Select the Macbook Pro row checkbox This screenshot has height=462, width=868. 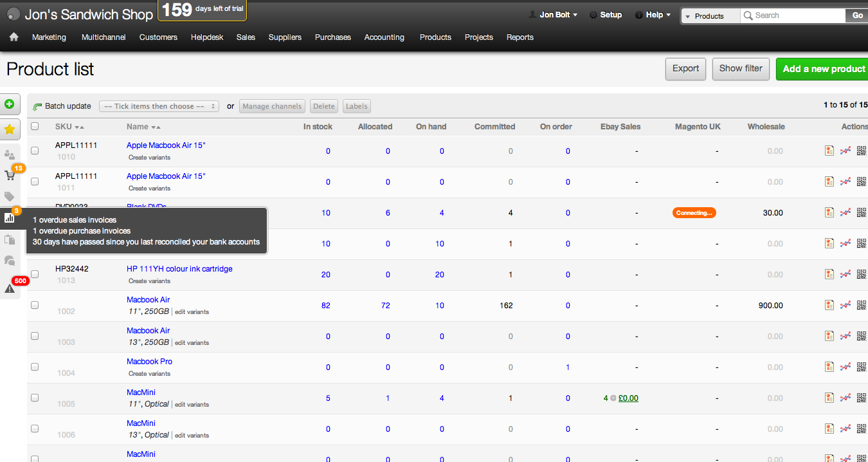[35, 367]
